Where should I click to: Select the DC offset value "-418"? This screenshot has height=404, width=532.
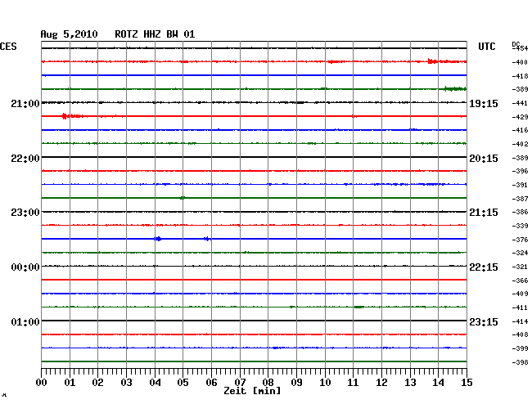click(x=520, y=76)
